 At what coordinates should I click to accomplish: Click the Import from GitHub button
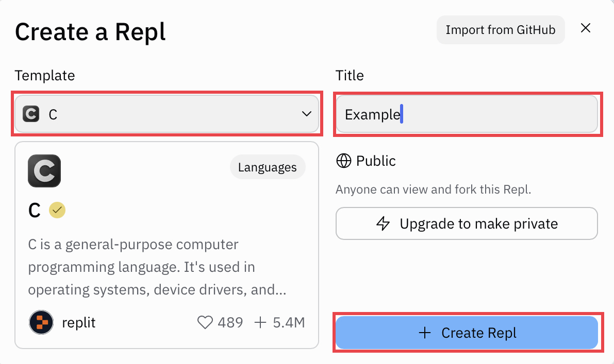tap(500, 30)
